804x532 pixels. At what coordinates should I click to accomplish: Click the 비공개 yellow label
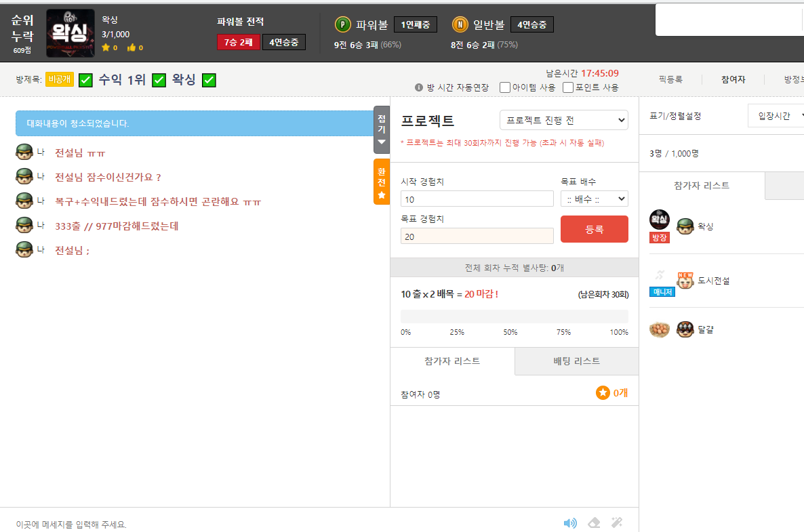pos(60,79)
